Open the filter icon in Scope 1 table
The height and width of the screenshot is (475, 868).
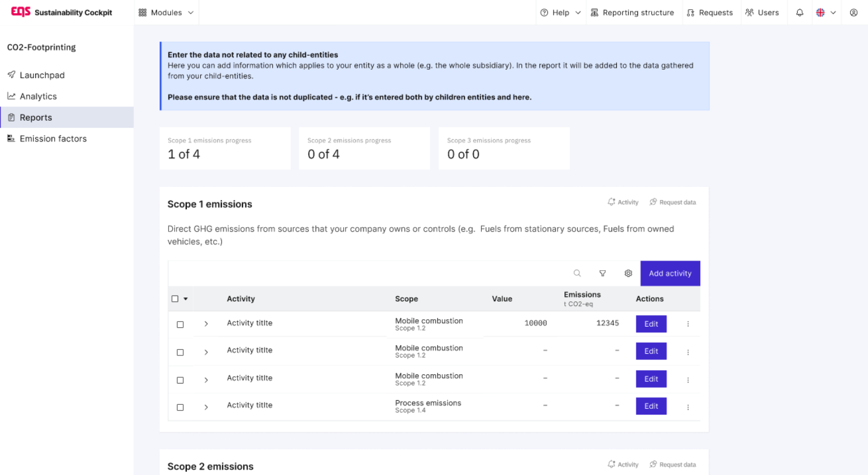[x=602, y=274]
